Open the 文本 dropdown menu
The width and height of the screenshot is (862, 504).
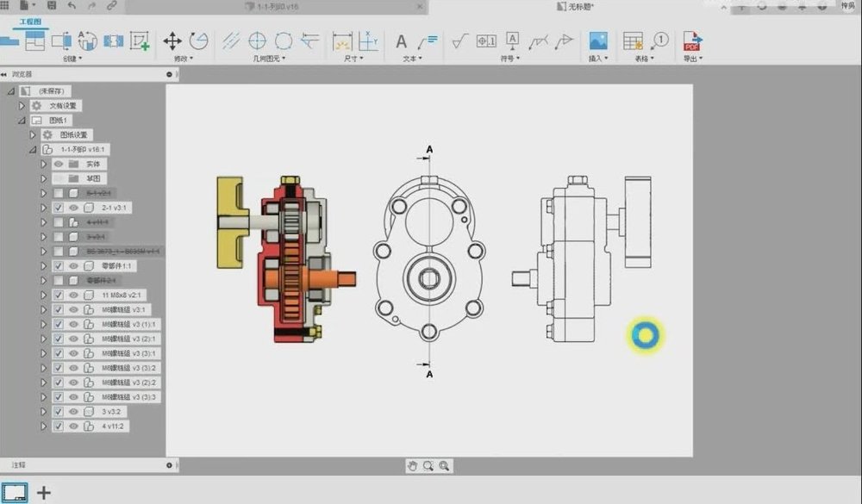click(x=412, y=59)
